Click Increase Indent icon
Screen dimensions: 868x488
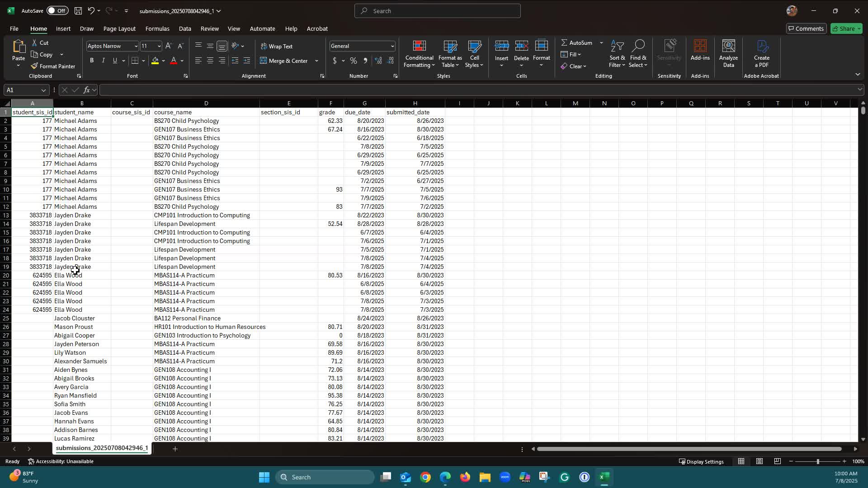point(247,61)
